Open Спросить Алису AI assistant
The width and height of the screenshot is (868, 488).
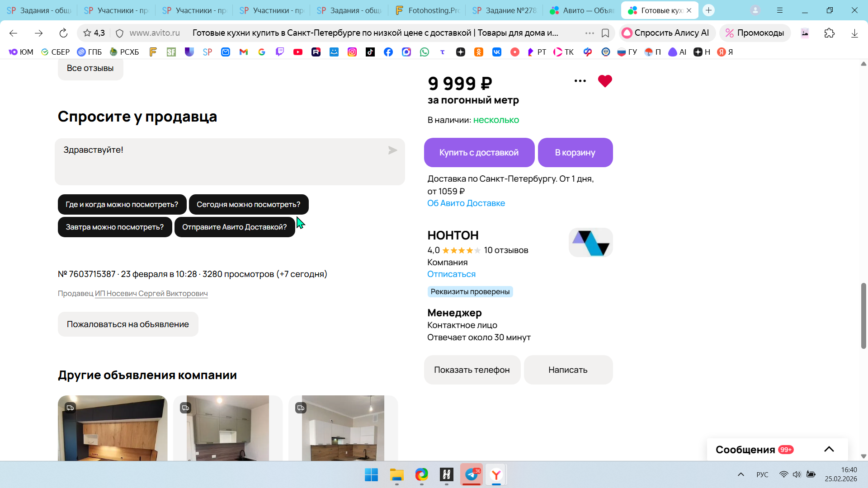[666, 33]
